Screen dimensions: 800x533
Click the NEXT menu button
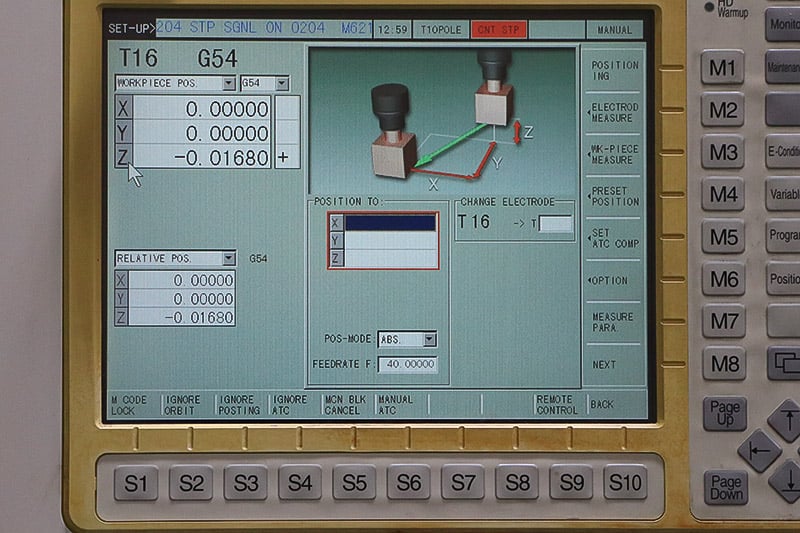click(x=606, y=365)
